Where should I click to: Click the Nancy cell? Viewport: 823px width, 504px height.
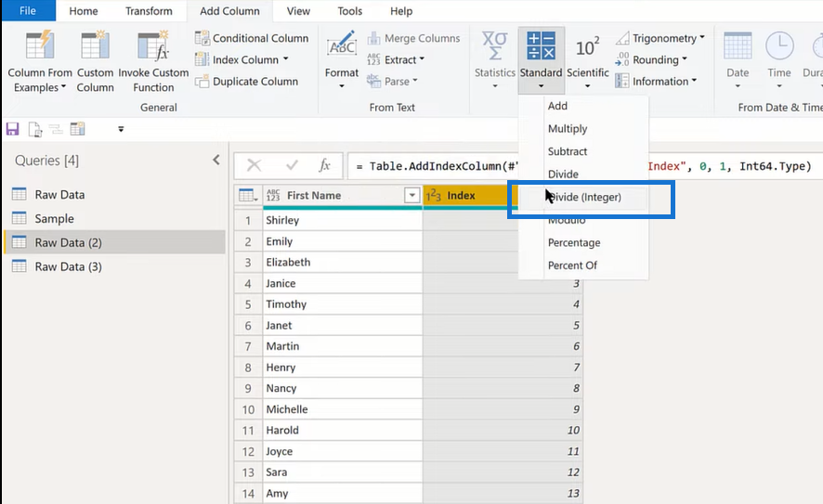(342, 388)
